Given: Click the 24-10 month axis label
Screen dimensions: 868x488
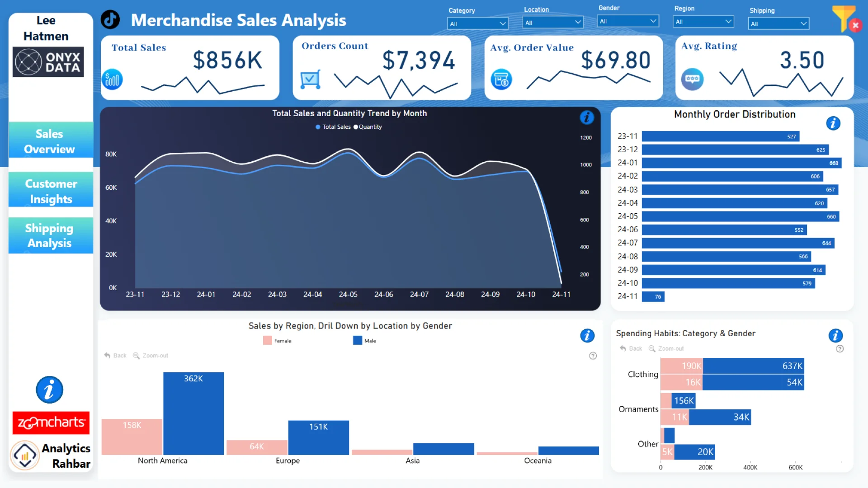Looking at the screenshot, I should point(526,294).
